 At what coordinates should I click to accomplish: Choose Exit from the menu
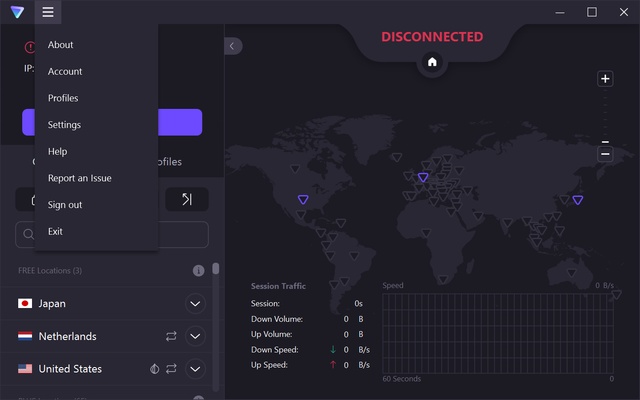coord(55,231)
